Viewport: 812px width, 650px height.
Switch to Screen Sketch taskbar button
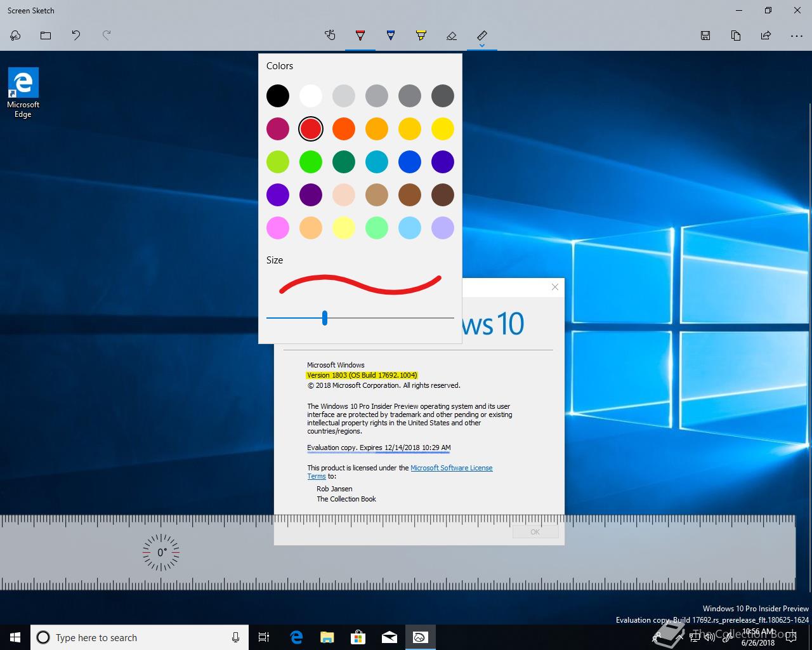tap(421, 637)
